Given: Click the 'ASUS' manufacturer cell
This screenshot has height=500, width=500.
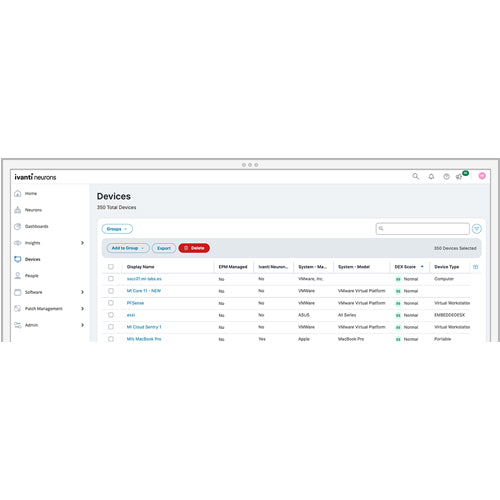Looking at the screenshot, I should pos(304,315).
